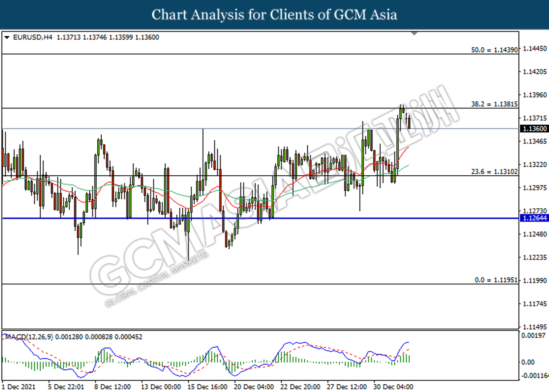Click the '0.0 = 1.11951' Fibonacci label

pyautogui.click(x=496, y=280)
